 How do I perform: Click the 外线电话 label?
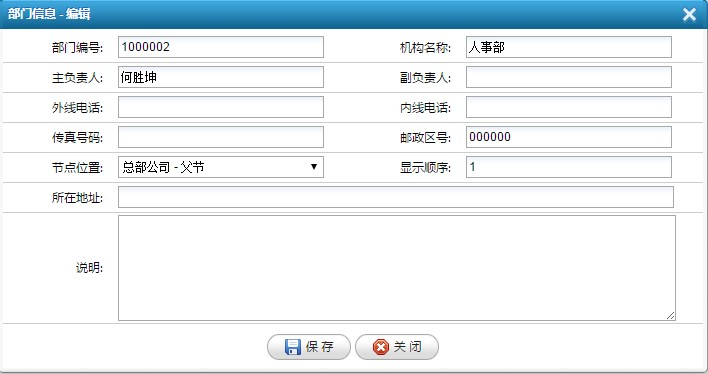[77, 108]
